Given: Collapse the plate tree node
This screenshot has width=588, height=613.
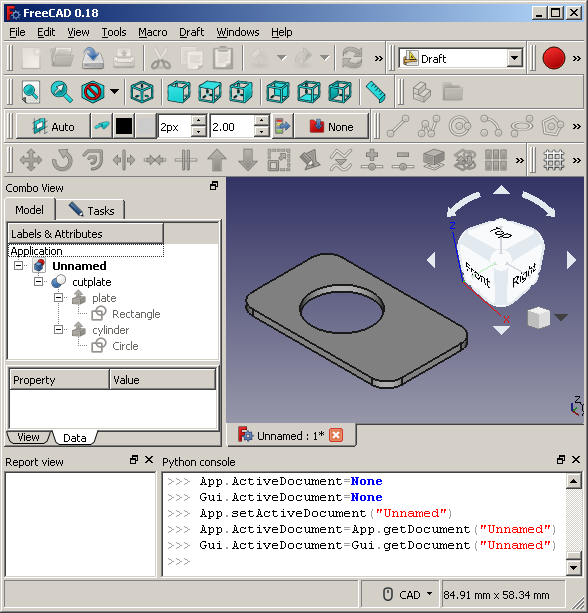Looking at the screenshot, I should [58, 298].
